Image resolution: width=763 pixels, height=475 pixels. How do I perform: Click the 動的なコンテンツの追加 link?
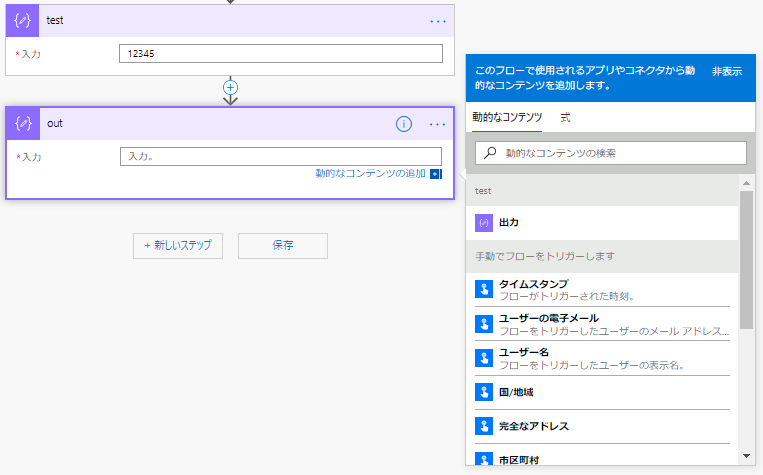point(370,173)
